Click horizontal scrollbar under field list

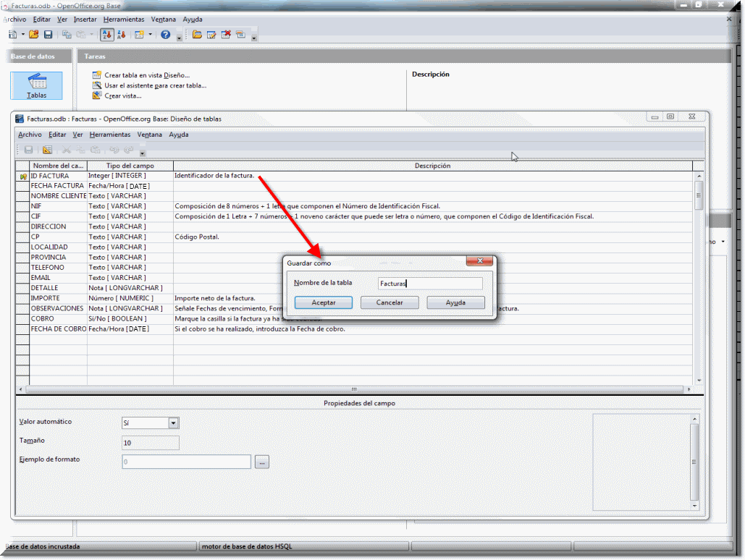point(354,389)
